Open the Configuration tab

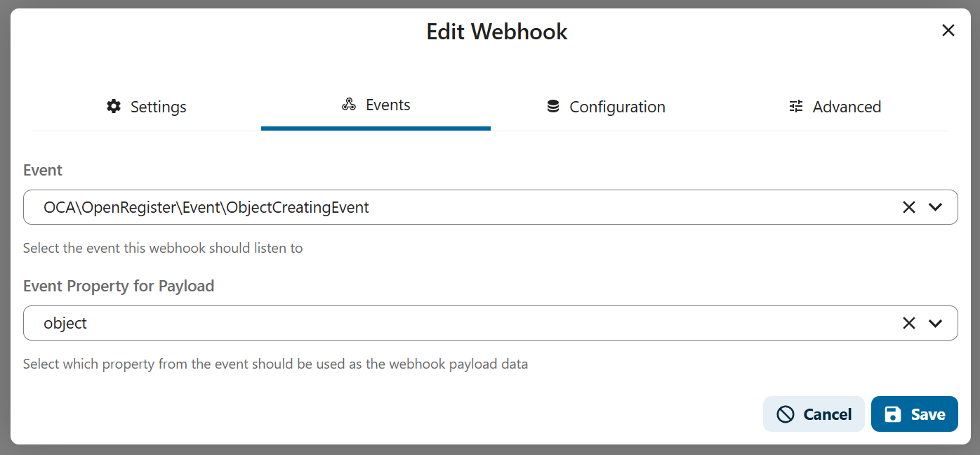606,107
